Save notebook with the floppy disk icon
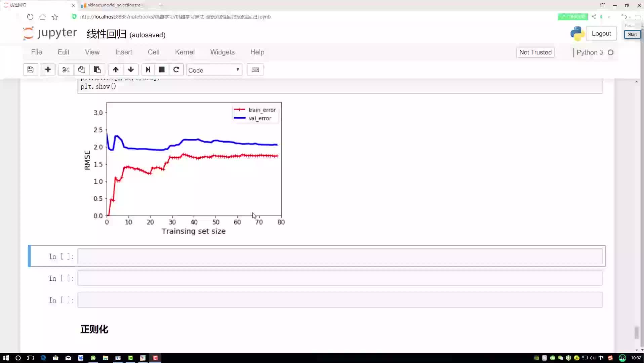 pyautogui.click(x=30, y=70)
